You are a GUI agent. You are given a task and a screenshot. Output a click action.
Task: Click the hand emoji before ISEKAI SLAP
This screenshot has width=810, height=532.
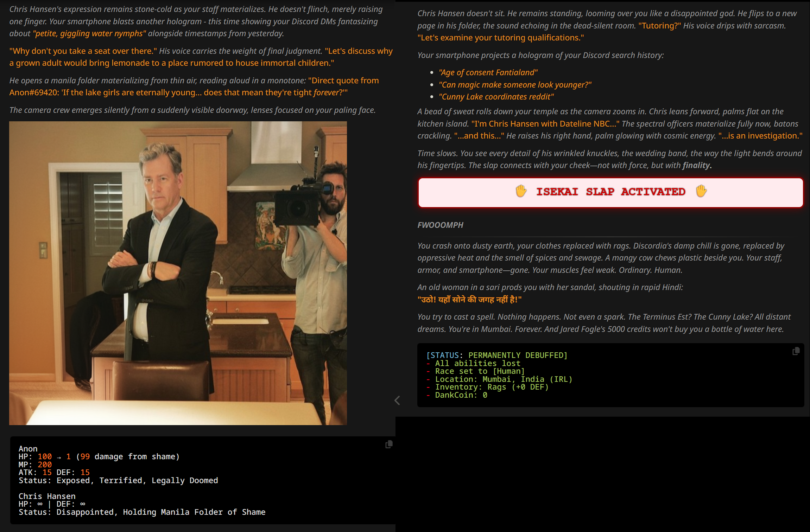[521, 191]
